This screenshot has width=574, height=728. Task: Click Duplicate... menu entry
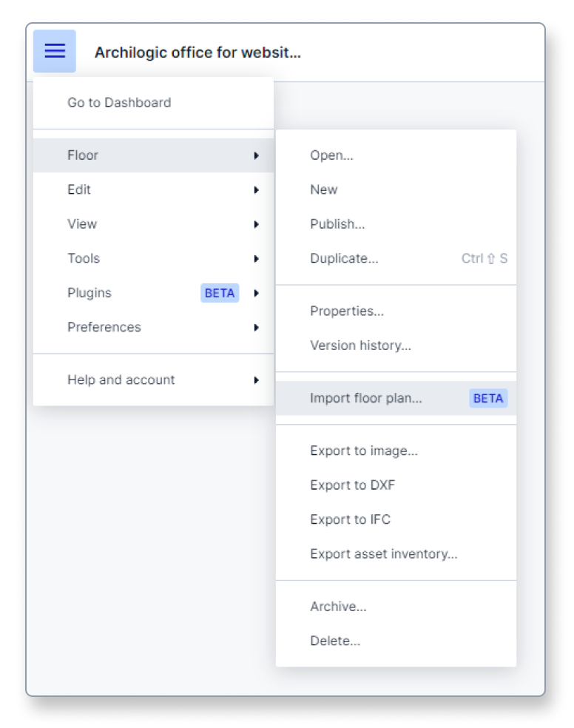[344, 259]
